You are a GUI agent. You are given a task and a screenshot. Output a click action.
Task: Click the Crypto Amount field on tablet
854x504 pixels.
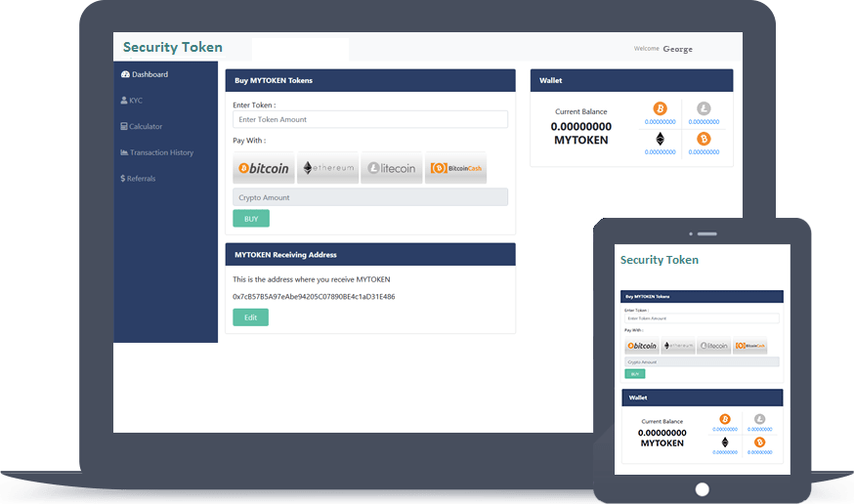702,362
